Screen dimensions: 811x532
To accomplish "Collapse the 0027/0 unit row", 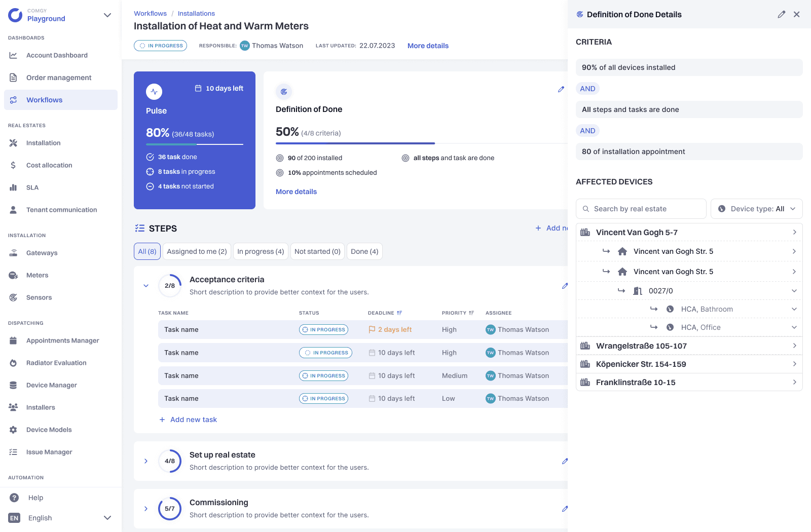I will click(794, 291).
